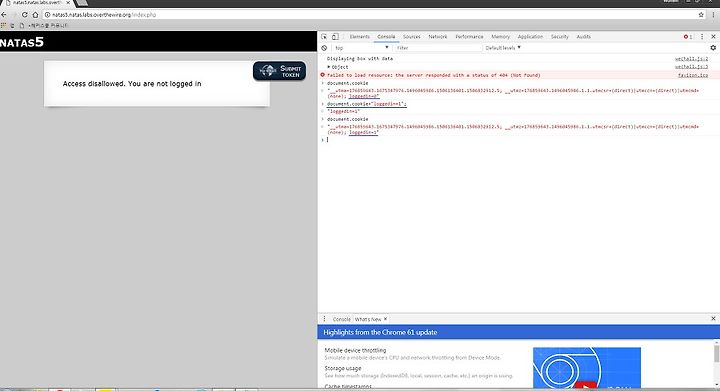720x391 pixels.
Task: Open the browser home page
Action: [35, 15]
